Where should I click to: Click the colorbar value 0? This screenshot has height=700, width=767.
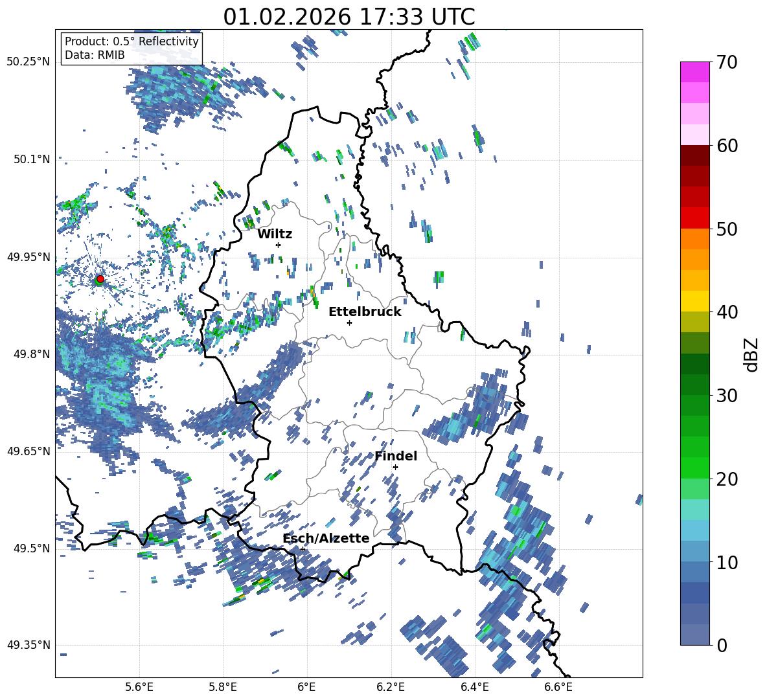pos(722,645)
